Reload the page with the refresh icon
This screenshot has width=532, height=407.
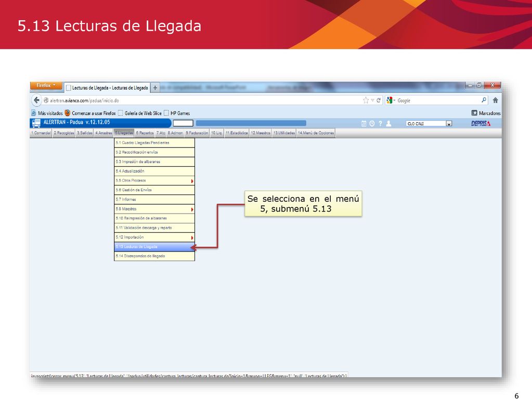[378, 100]
